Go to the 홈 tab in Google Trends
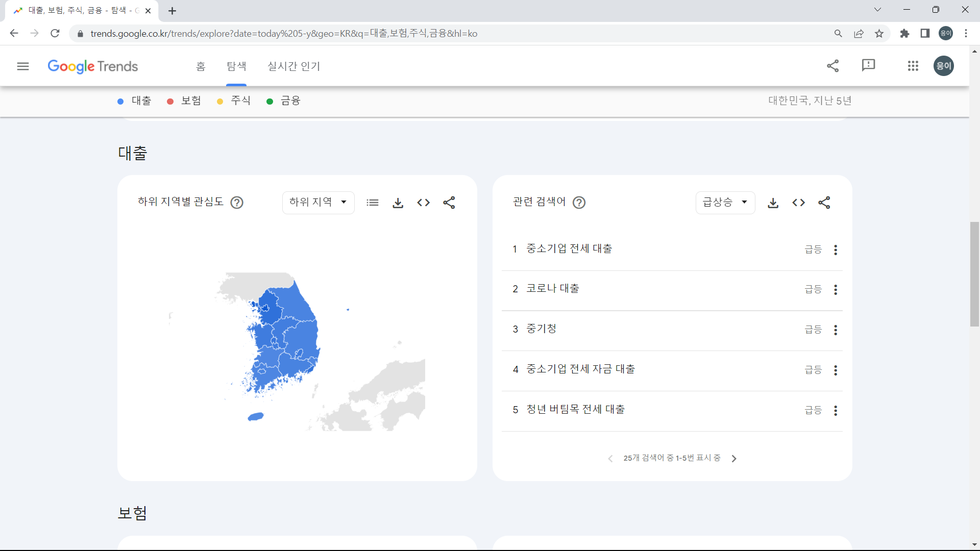The image size is (980, 551). click(x=200, y=66)
